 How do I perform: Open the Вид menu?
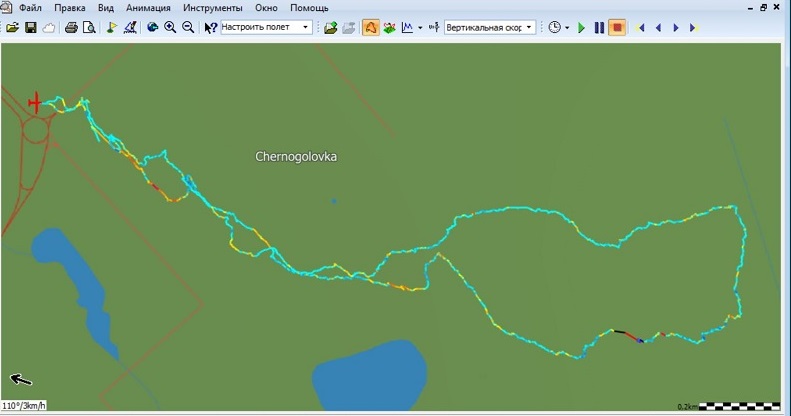coord(106,8)
